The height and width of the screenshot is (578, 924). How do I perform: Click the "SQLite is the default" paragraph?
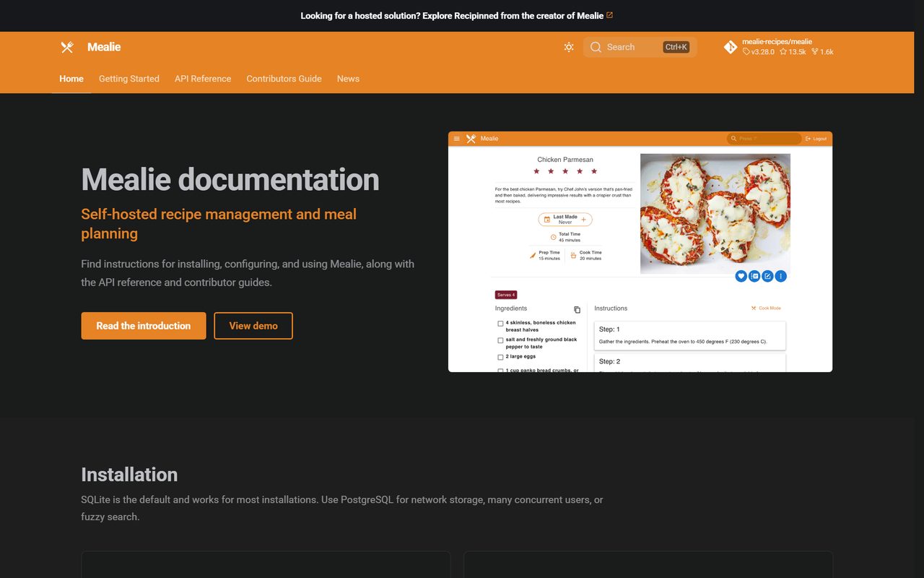[x=342, y=508]
